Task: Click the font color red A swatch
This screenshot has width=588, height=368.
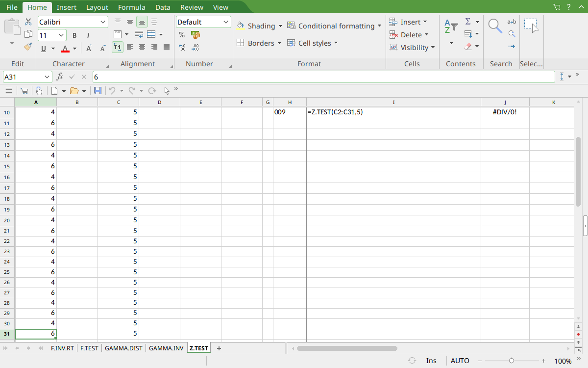Action: 65,49
